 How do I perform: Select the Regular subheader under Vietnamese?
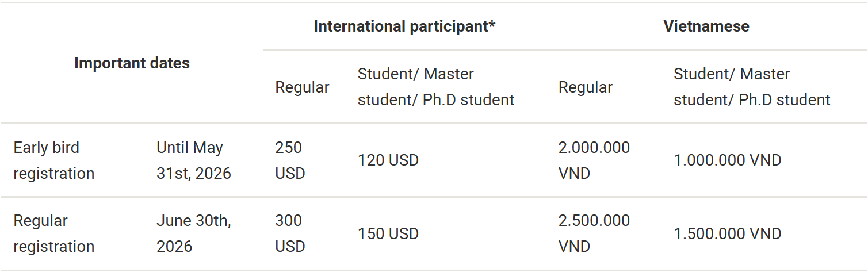point(585,87)
